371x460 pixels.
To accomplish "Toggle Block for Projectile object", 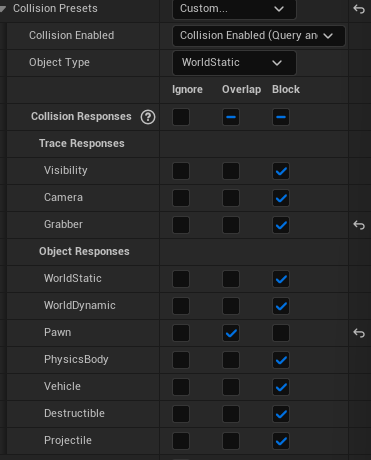I will (281, 441).
